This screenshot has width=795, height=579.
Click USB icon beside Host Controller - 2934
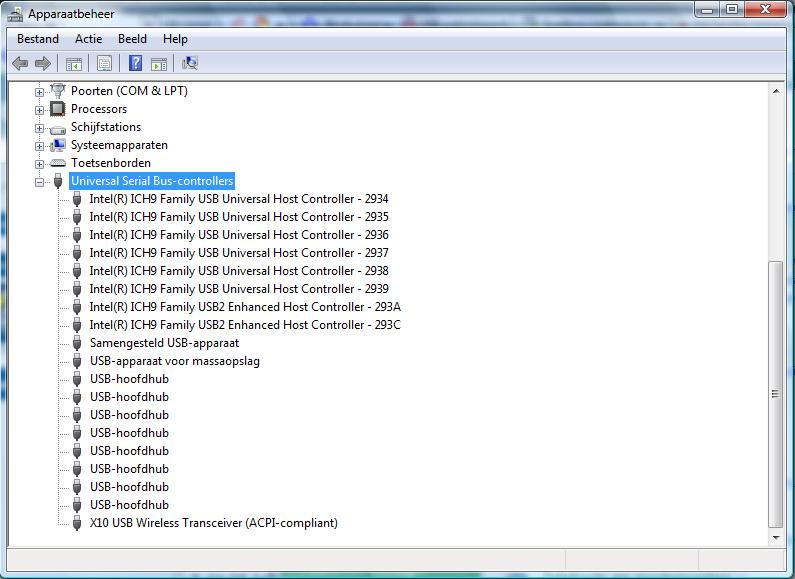click(x=77, y=199)
